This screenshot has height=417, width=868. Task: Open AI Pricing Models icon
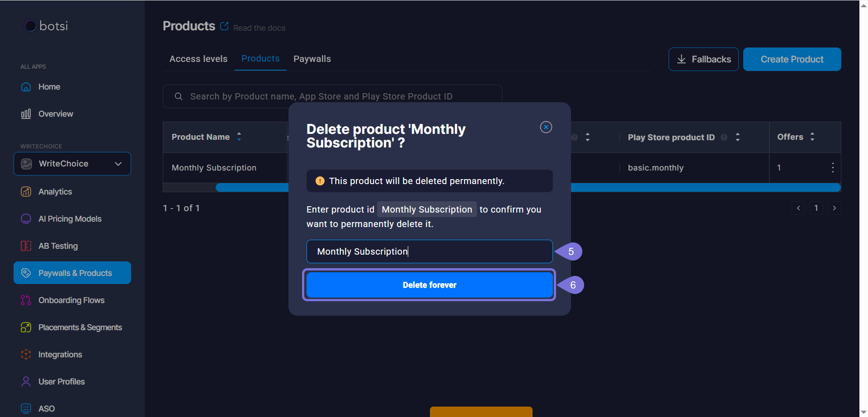coord(26,219)
